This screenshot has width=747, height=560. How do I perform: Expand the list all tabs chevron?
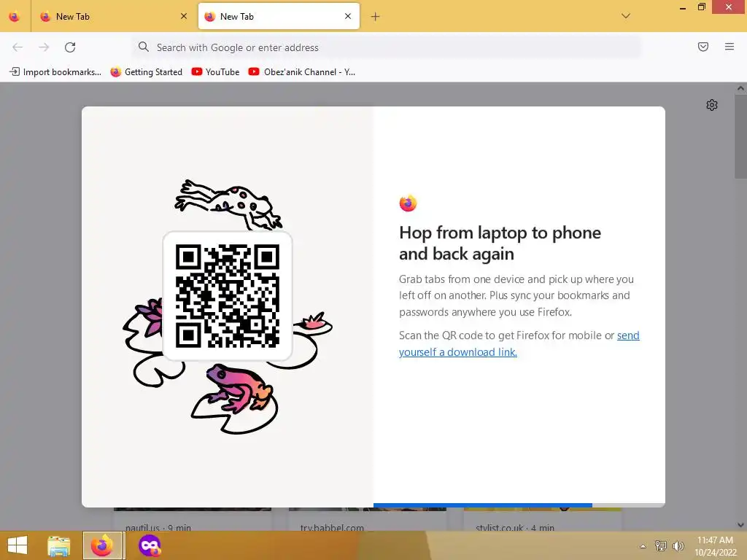[x=626, y=16]
